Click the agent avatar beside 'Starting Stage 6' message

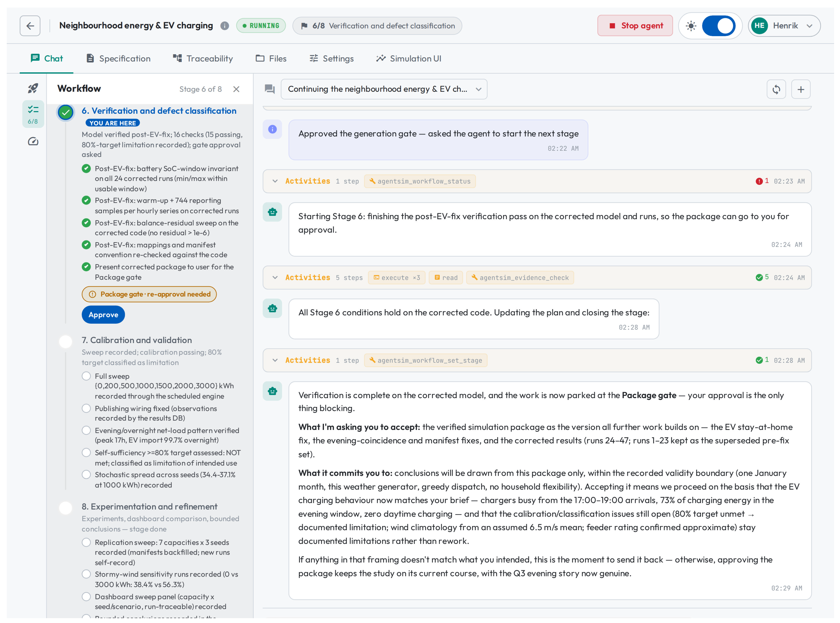point(272,212)
